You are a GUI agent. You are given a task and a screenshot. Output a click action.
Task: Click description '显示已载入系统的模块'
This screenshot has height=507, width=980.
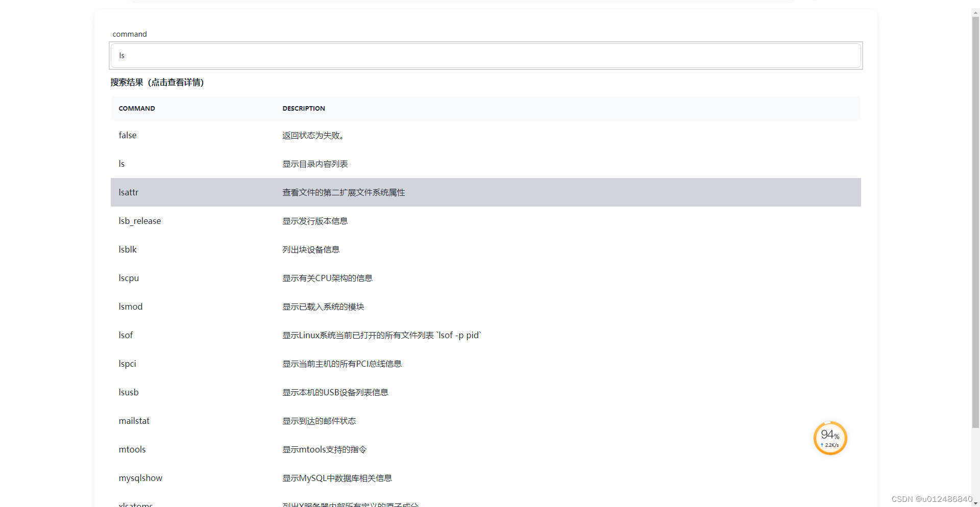pyautogui.click(x=323, y=307)
